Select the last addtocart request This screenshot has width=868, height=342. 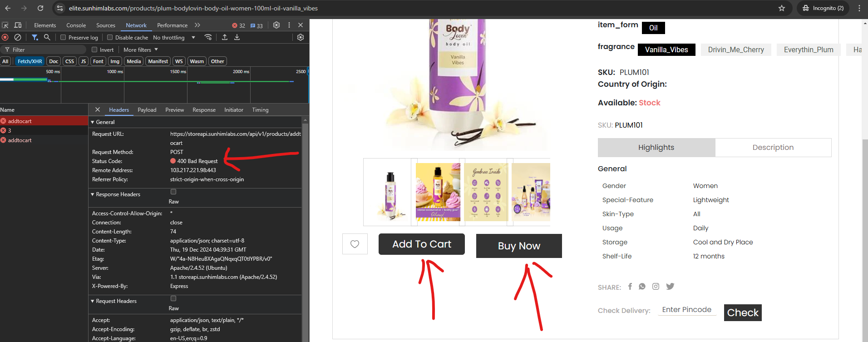44,140
